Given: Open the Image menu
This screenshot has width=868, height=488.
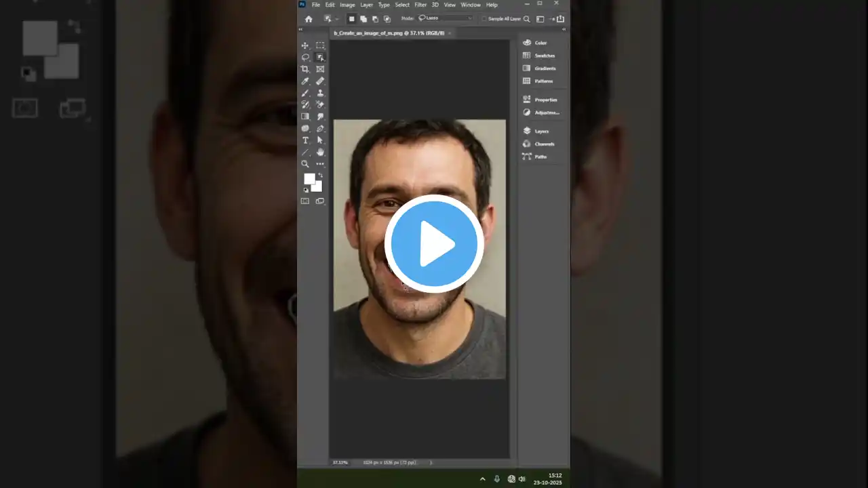Looking at the screenshot, I should 347,5.
